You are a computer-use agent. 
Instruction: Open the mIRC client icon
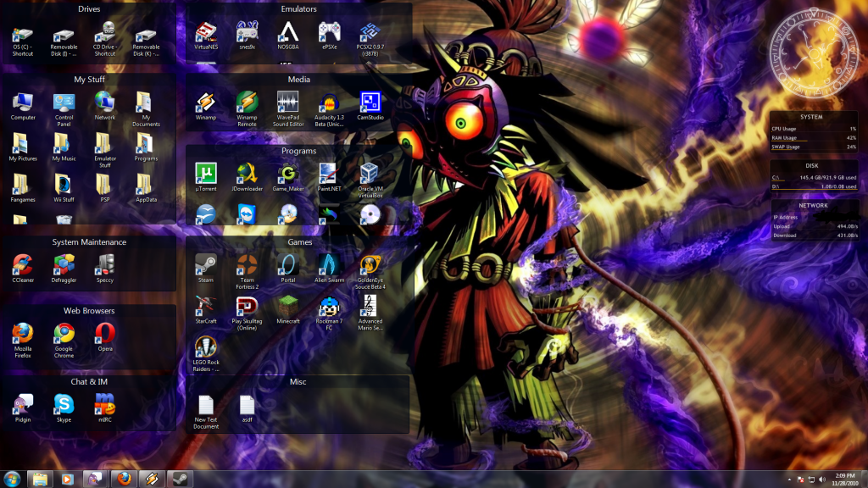pos(104,408)
